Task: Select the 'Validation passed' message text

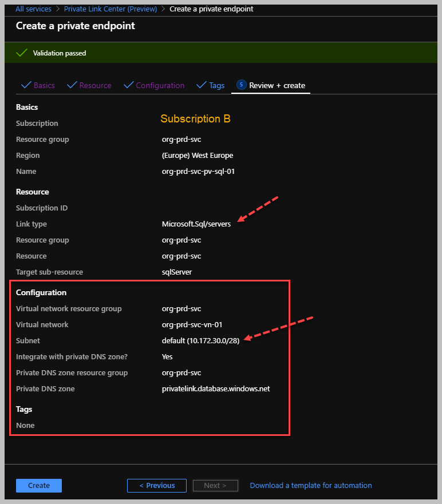Action: click(60, 53)
